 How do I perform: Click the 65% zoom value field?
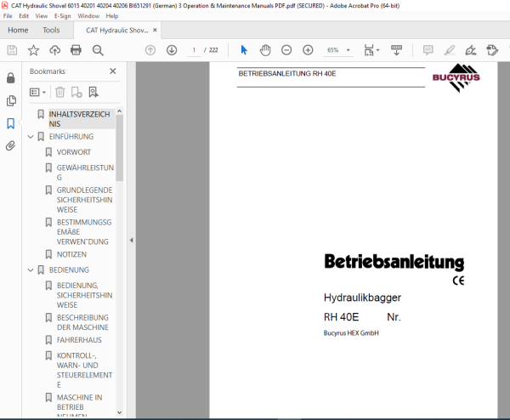click(x=332, y=50)
